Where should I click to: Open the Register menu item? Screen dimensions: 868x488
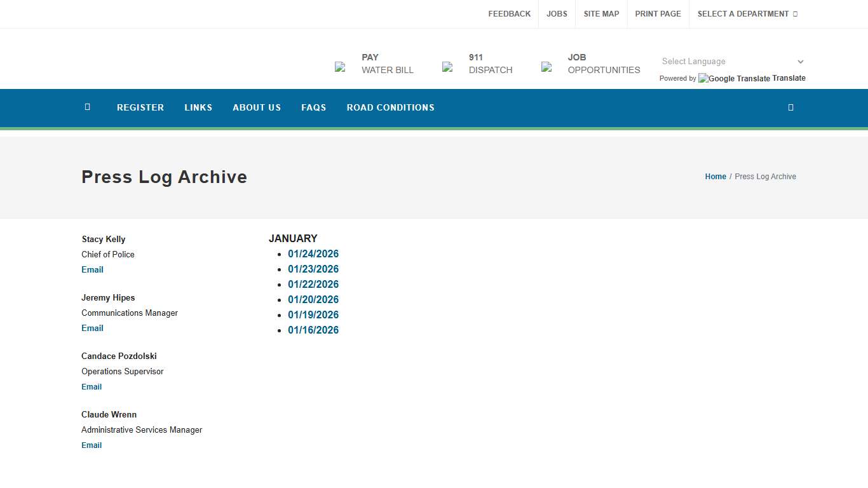pyautogui.click(x=140, y=107)
